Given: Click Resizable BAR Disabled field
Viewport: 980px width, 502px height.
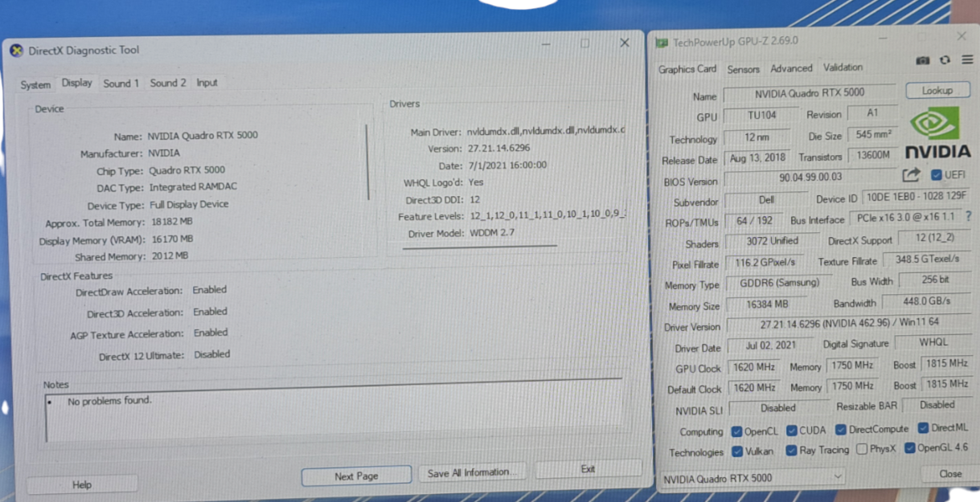Looking at the screenshot, I should tap(937, 405).
